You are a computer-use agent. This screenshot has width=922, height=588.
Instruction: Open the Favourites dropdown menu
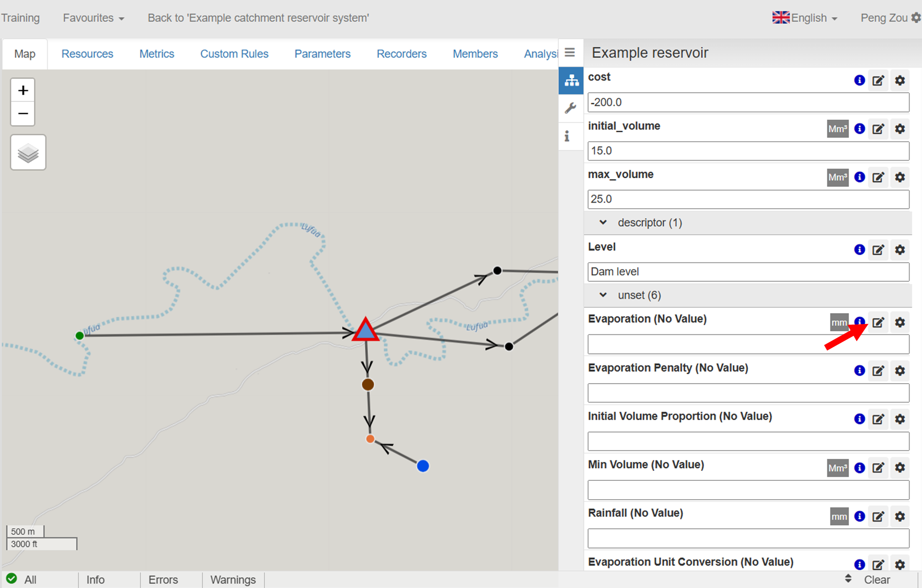pos(93,18)
